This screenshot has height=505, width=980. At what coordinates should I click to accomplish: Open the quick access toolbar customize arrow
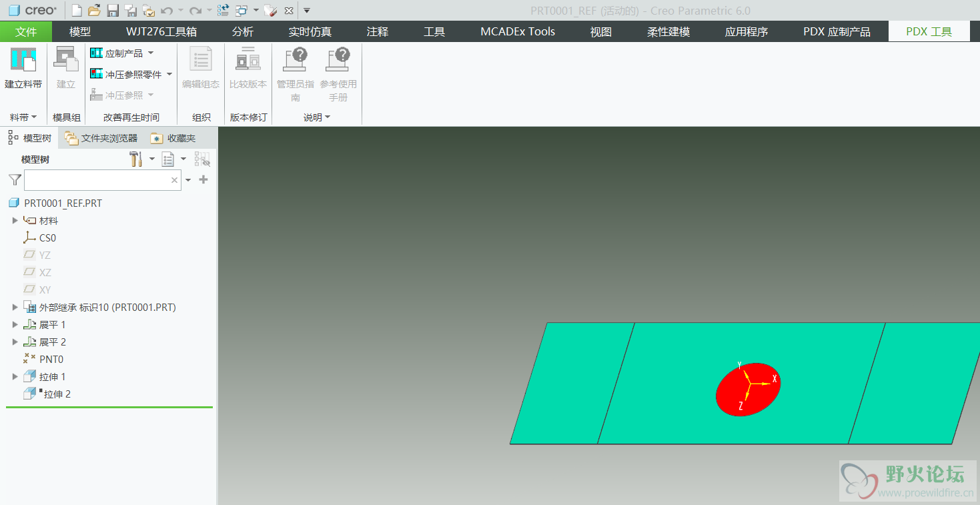(307, 11)
